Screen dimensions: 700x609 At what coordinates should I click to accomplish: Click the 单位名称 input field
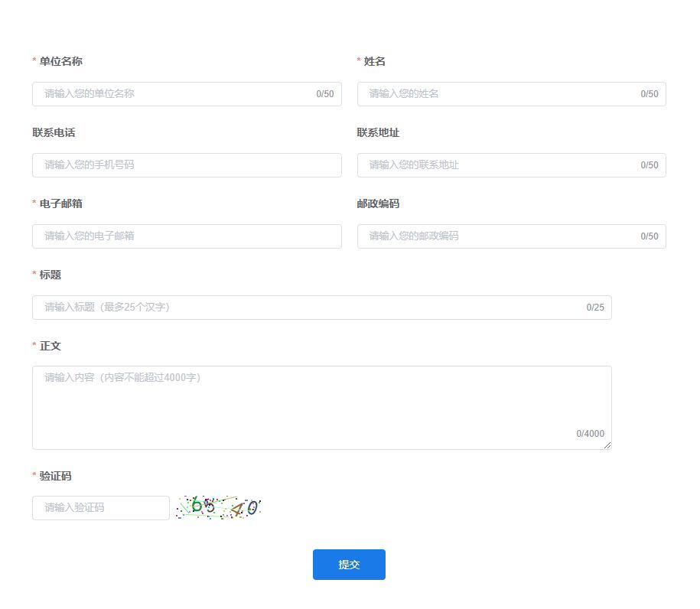click(176, 94)
